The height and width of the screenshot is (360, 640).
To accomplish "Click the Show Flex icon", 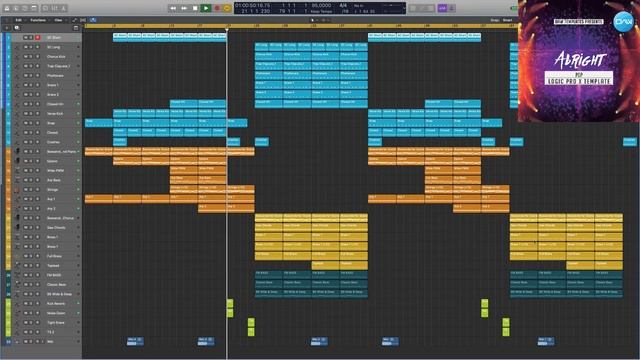I will [x=83, y=20].
